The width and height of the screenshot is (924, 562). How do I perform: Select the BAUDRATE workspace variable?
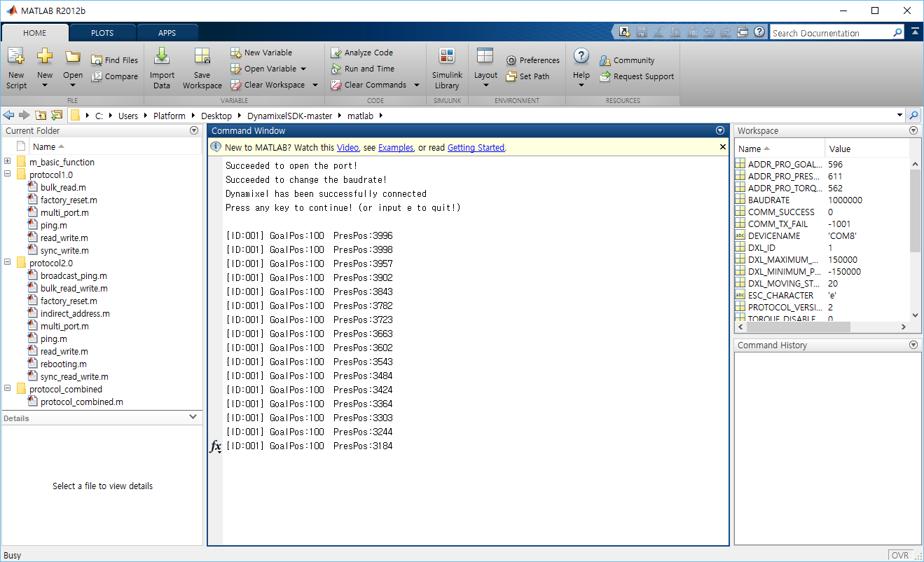(768, 200)
